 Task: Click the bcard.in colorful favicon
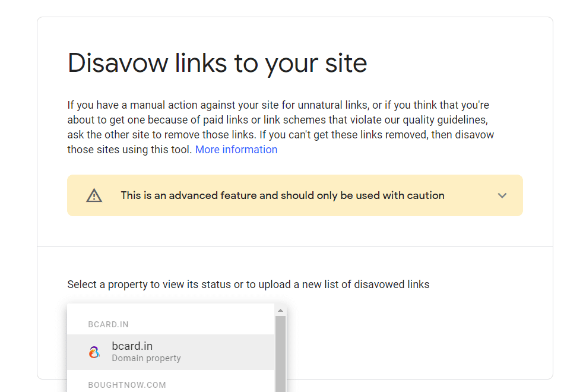(x=94, y=352)
